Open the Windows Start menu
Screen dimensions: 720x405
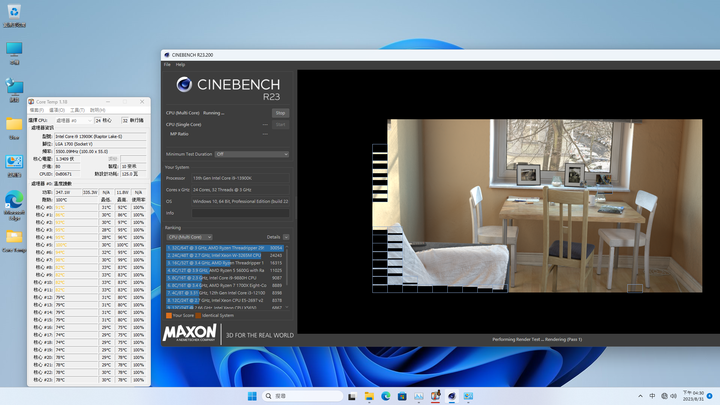pos(252,396)
